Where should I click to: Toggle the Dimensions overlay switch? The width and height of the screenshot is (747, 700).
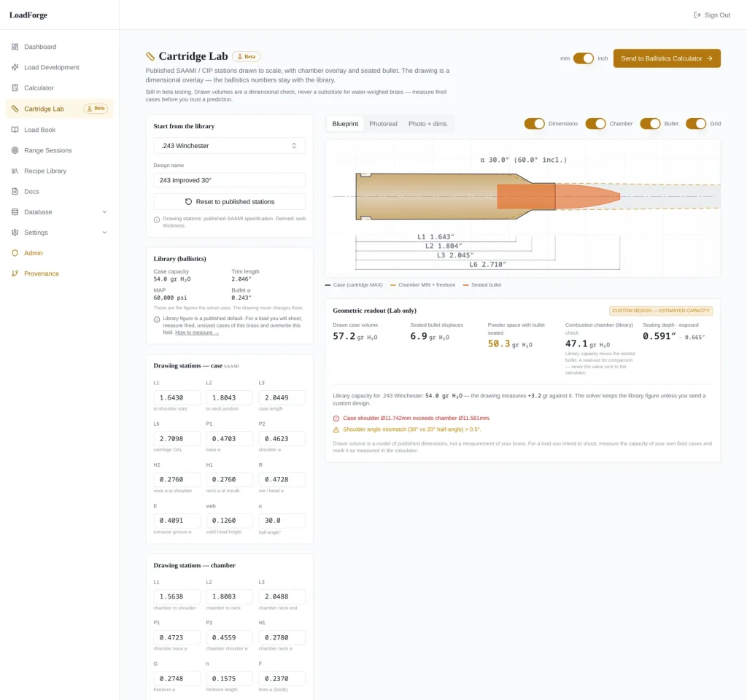[x=535, y=124]
